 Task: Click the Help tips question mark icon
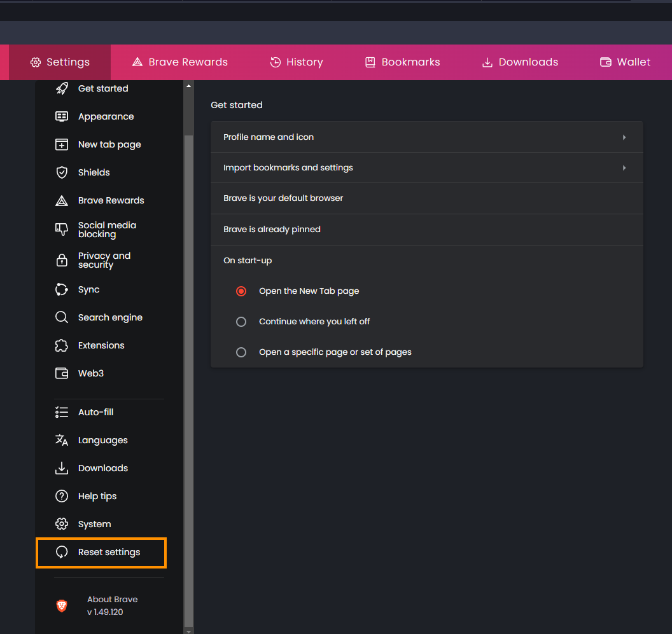pyautogui.click(x=62, y=496)
